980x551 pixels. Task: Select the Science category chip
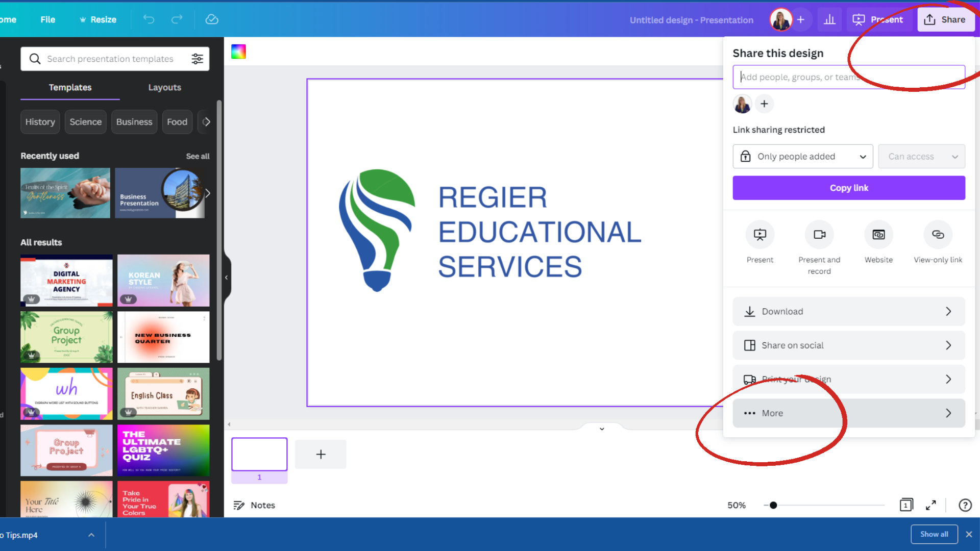(x=85, y=122)
